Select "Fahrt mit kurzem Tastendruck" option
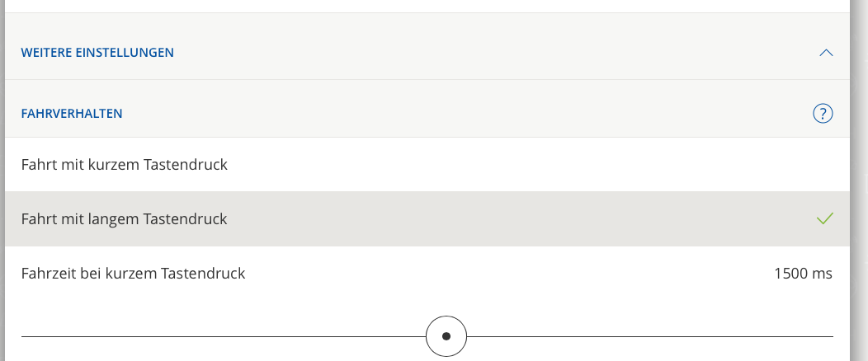Screen dimensions: 868x361 coord(125,165)
